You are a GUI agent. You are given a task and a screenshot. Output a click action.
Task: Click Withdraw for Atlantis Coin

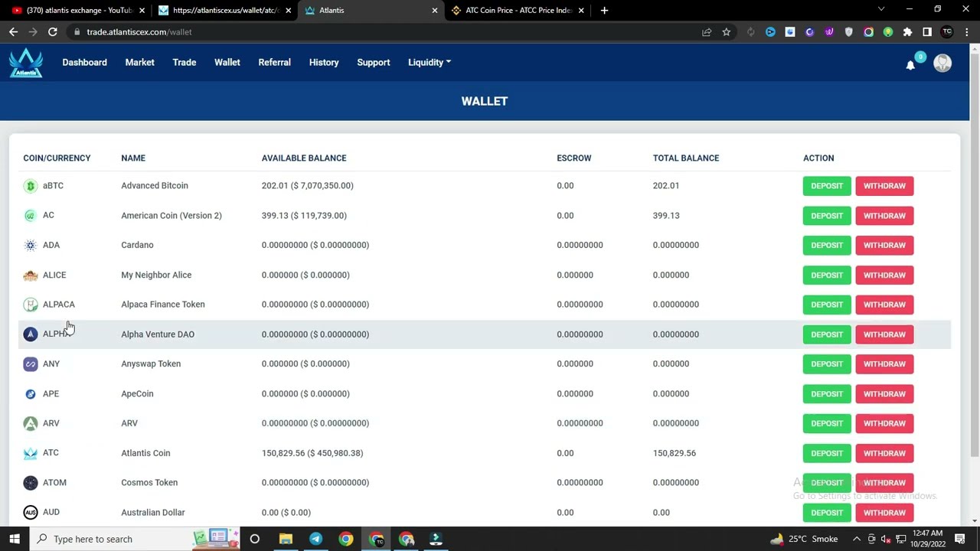pyautogui.click(x=884, y=453)
